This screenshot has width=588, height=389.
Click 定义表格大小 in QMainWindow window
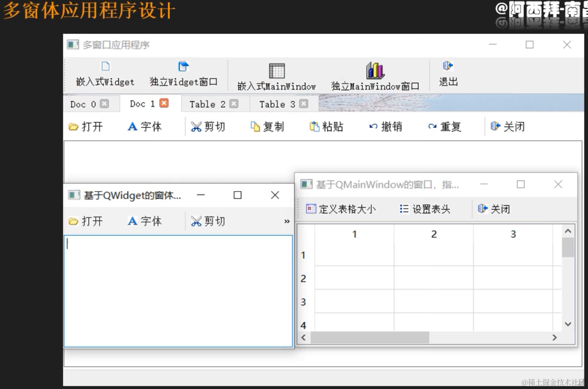pos(341,209)
